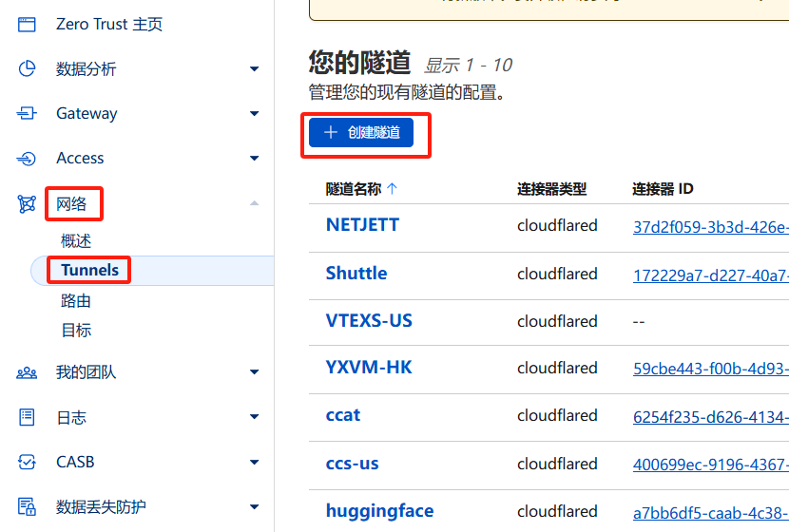Open connector ID link for Shuttle

coord(710,275)
